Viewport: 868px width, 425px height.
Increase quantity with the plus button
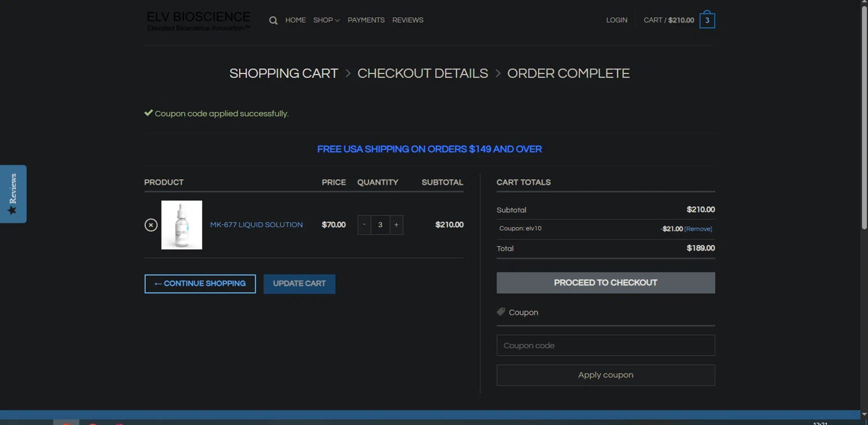396,225
